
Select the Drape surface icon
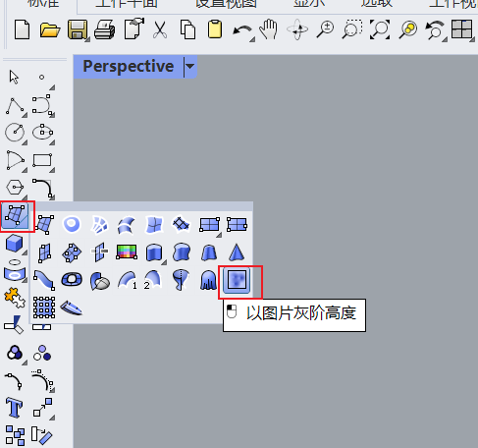pos(209,281)
